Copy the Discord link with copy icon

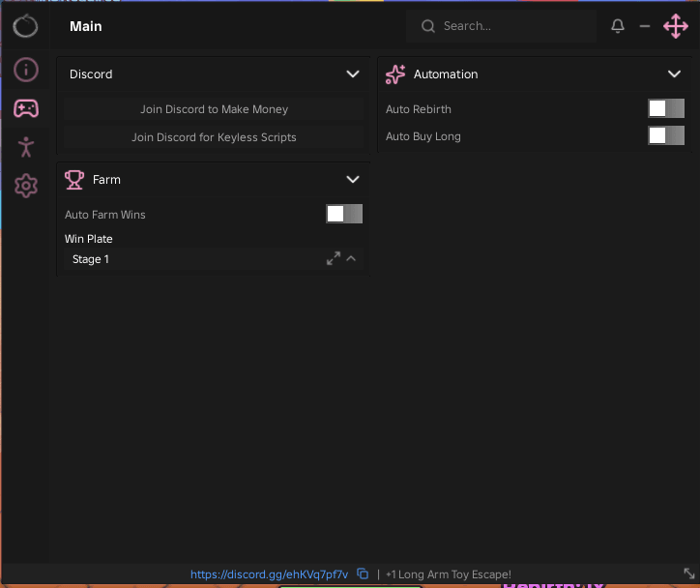click(x=363, y=573)
